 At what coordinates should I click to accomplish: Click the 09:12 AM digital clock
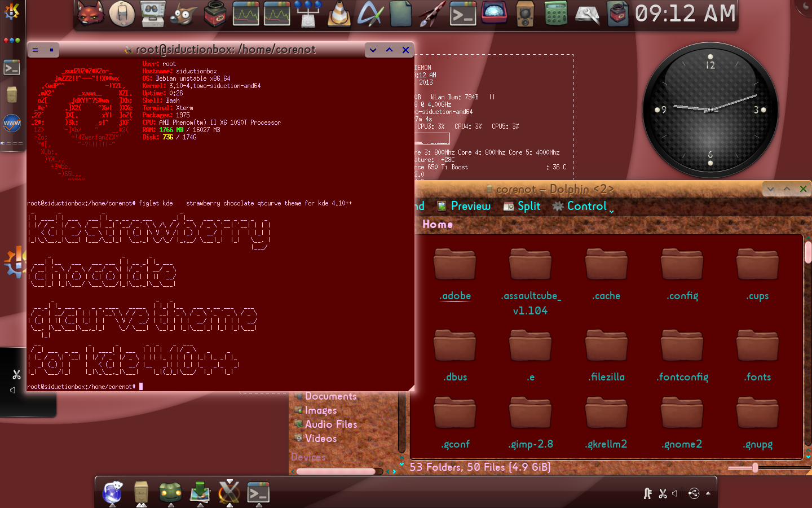685,14
